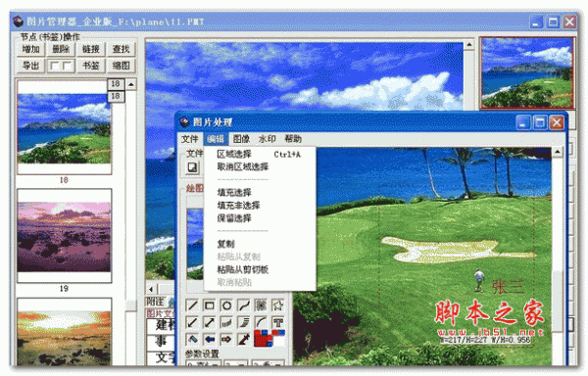The width and height of the screenshot is (588, 376).
Task: Choose 保留选择 menu entry
Action: click(260, 218)
